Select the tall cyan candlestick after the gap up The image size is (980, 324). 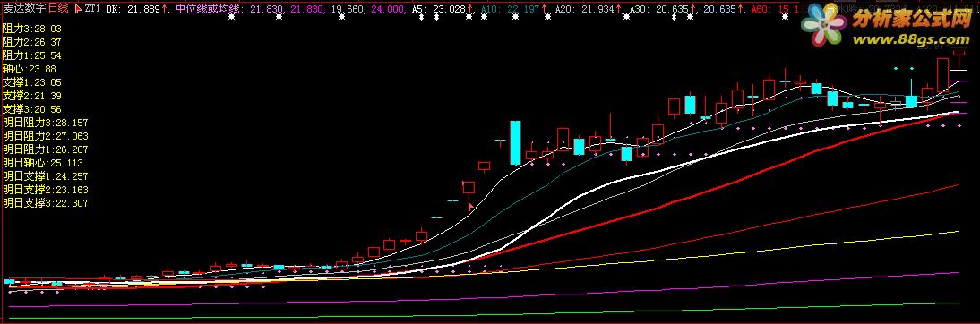[516, 142]
